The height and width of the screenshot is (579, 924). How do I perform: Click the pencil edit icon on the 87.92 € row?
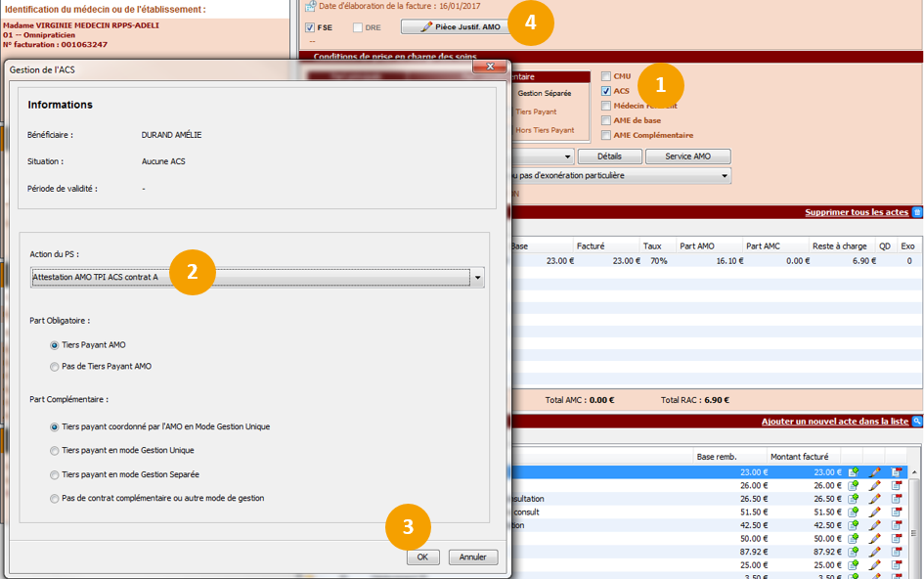[x=875, y=552]
